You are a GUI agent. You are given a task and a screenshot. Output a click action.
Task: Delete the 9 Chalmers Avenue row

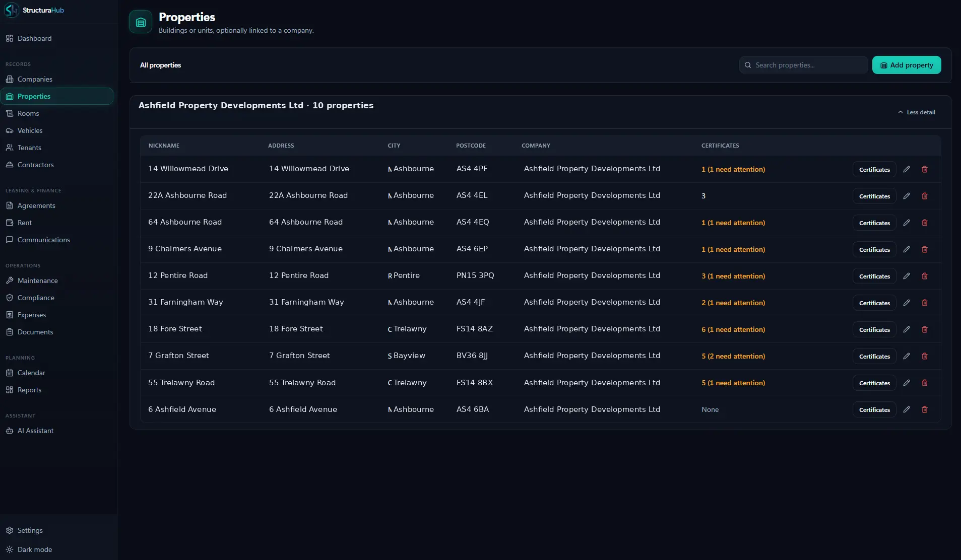(925, 249)
